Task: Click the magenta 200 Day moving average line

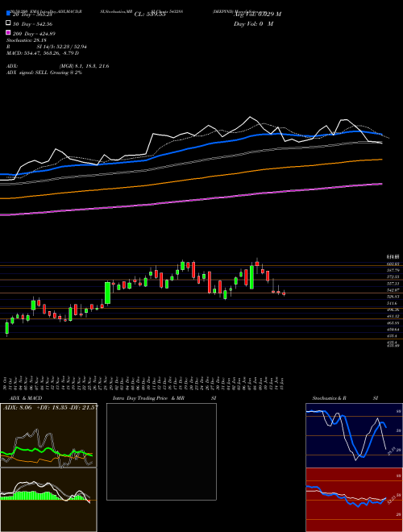Action: [x=190, y=201]
